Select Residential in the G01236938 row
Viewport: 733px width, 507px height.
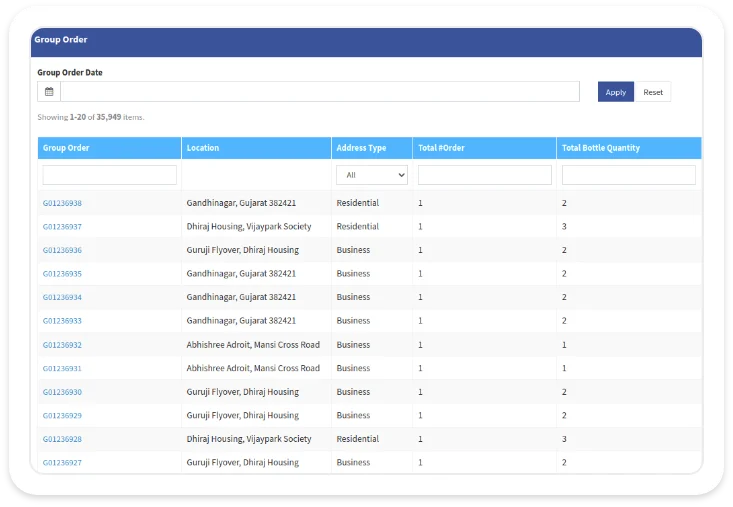(358, 203)
